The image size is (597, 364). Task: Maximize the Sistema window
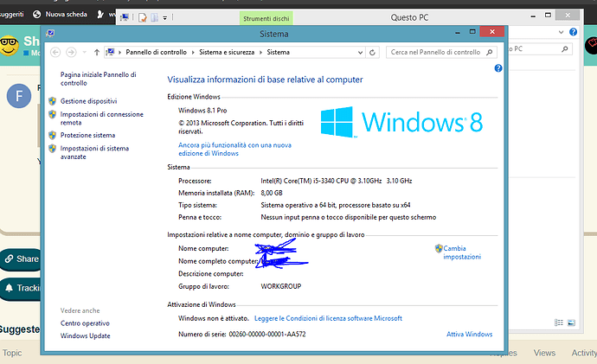tap(472, 32)
